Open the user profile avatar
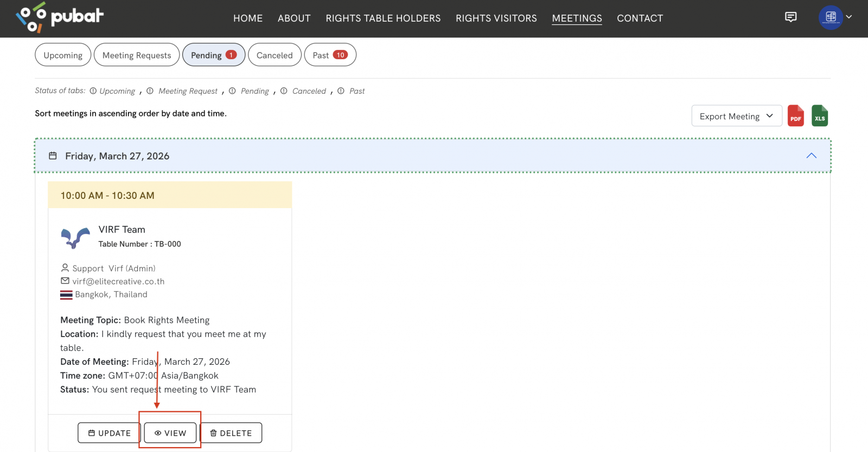 pyautogui.click(x=831, y=17)
